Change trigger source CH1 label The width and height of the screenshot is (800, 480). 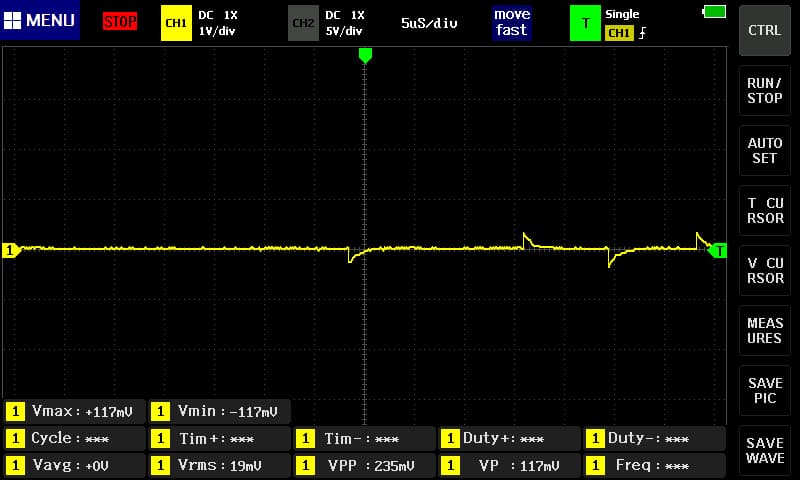pyautogui.click(x=619, y=32)
